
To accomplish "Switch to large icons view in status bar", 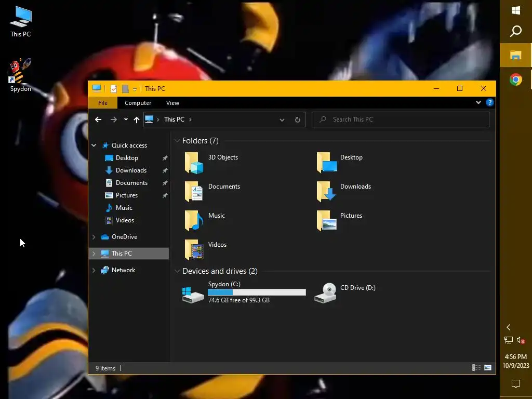I will click(x=488, y=368).
